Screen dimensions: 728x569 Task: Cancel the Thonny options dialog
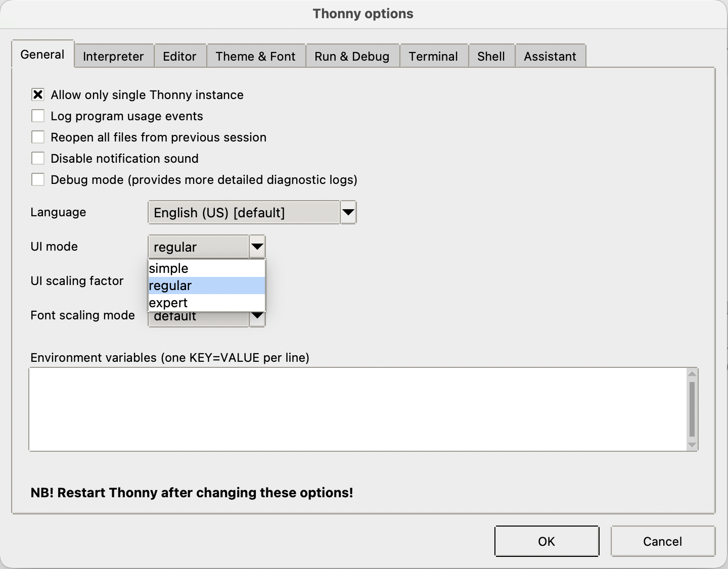tap(663, 541)
